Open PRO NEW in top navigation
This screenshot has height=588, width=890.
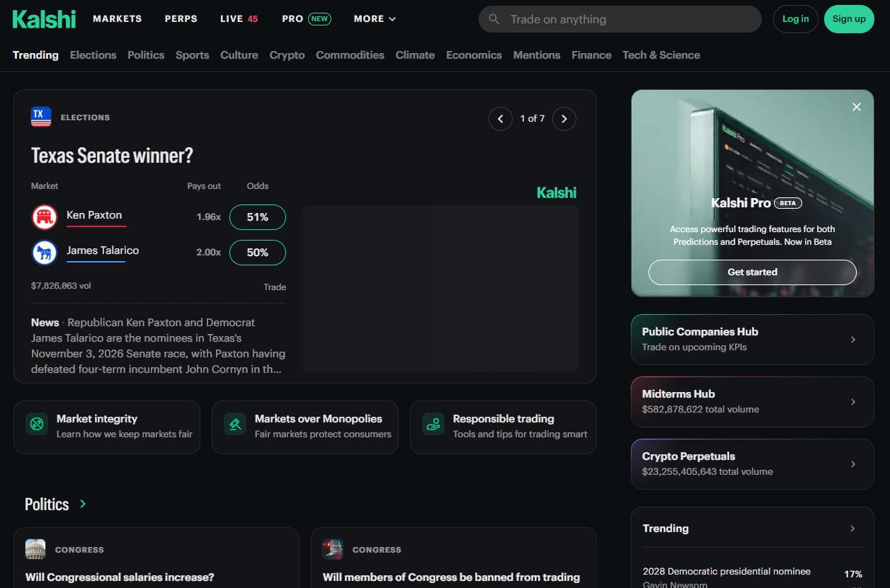pos(306,19)
